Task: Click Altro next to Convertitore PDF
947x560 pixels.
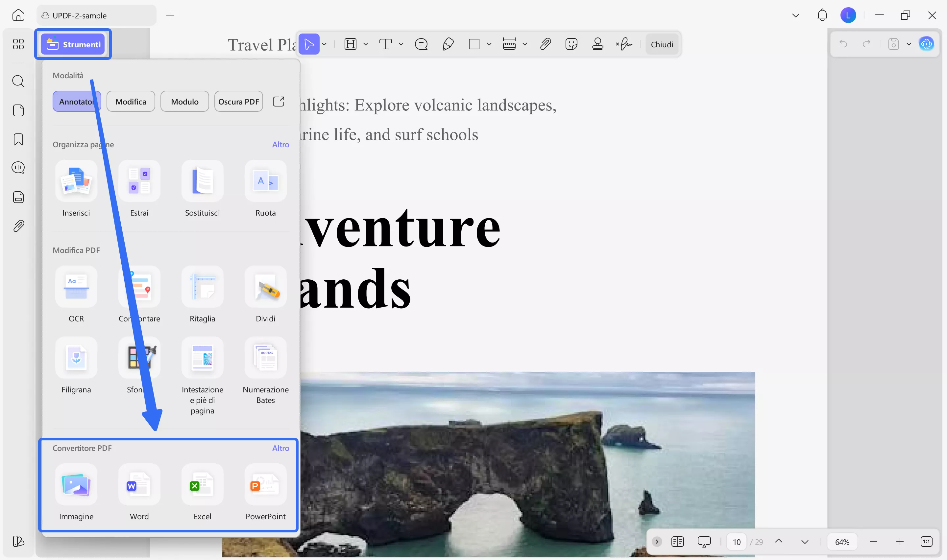Action: click(281, 448)
